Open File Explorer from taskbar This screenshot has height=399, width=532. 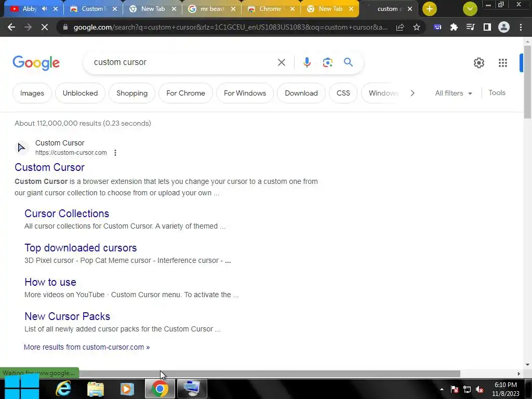pyautogui.click(x=96, y=389)
